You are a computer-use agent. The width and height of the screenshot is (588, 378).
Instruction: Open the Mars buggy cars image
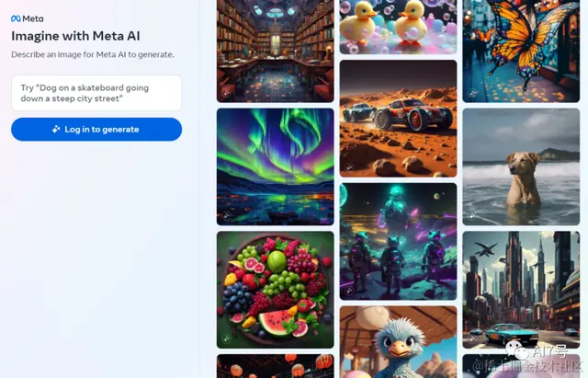point(398,119)
